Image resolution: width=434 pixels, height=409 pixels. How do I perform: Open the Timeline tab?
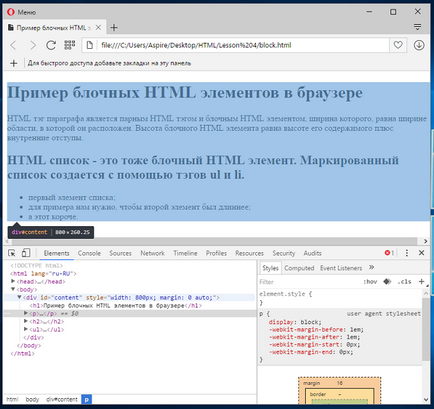point(185,253)
